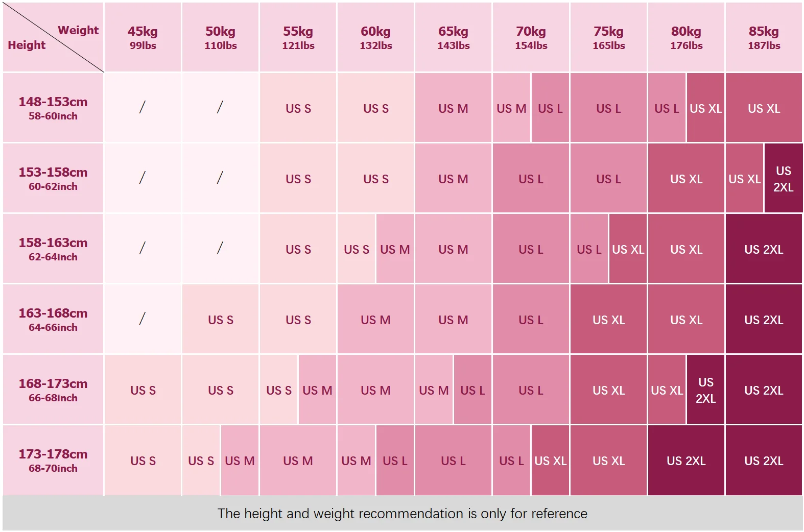Image resolution: width=804 pixels, height=532 pixels.
Task: Select US XL for 163-168cm at 75kg
Action: 608,320
